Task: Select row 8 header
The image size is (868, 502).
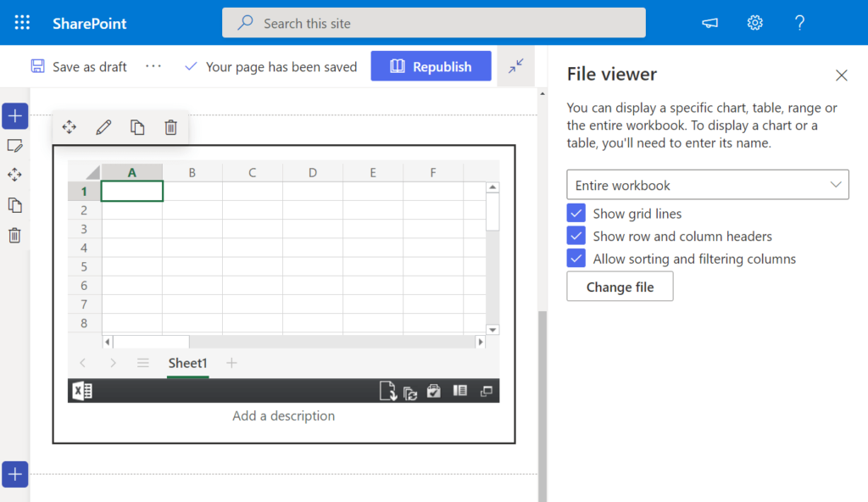Action: click(x=84, y=323)
